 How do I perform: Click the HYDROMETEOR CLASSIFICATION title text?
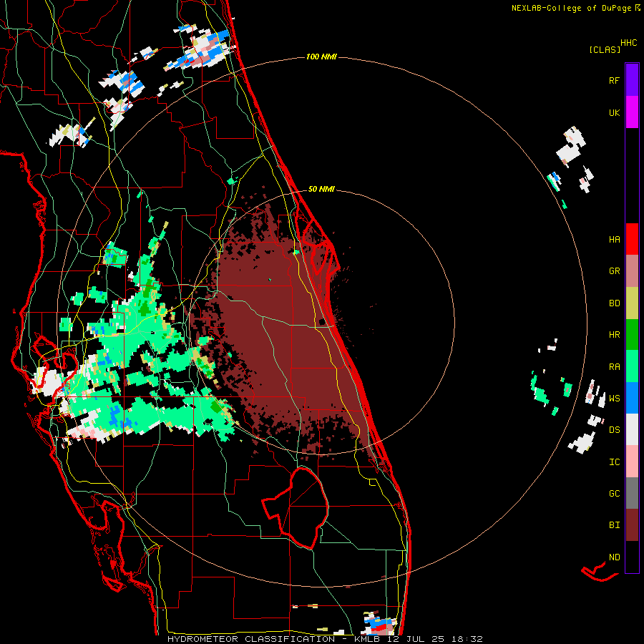pyautogui.click(x=251, y=639)
